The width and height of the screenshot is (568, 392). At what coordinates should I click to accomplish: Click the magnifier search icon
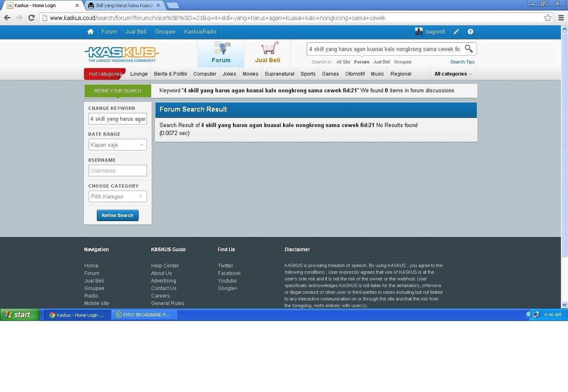point(469,49)
